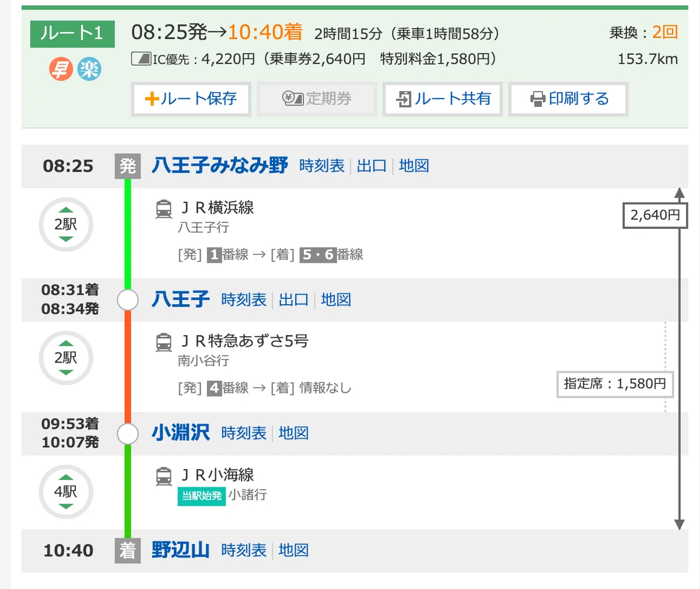Open 時刻表 for 野辺山
This screenshot has width=700, height=589.
[244, 550]
